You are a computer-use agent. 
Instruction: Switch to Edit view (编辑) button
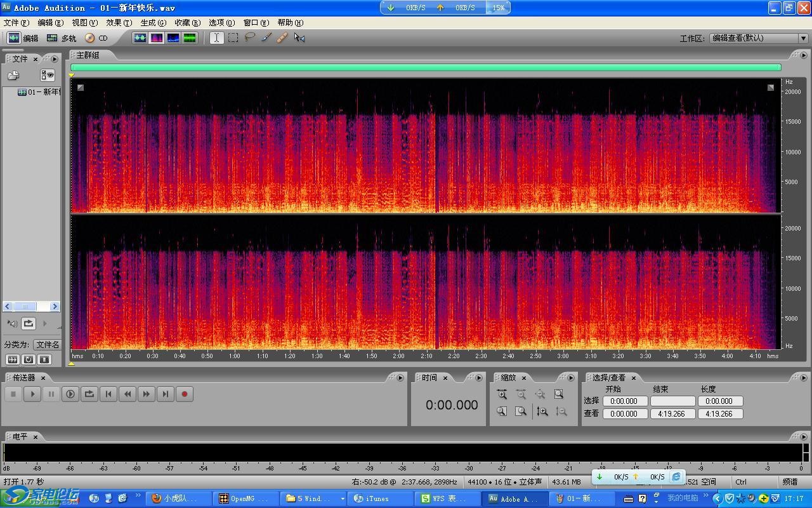[x=23, y=38]
